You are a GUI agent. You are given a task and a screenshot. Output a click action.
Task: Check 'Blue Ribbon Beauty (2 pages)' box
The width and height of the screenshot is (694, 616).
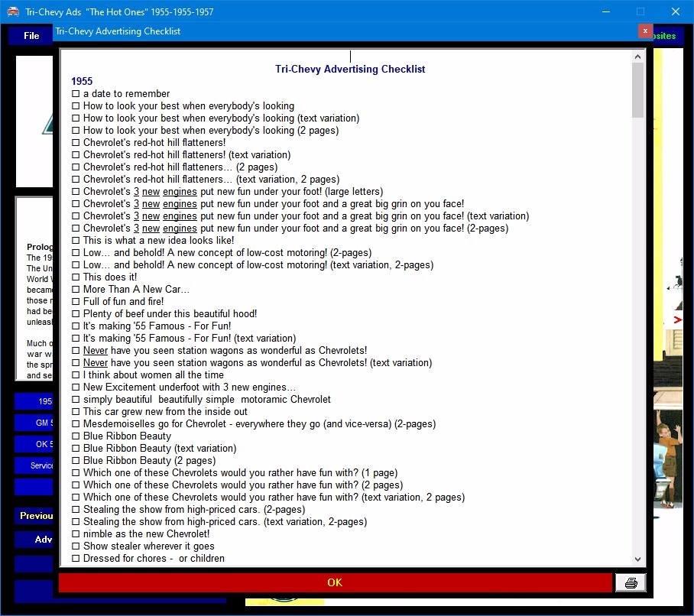76,461
